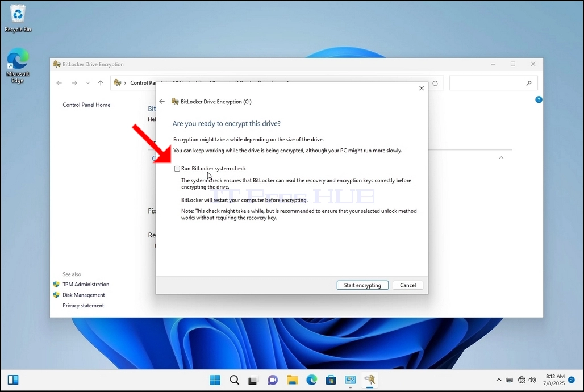Screen dimensions: 584x392
Task: Open notification badge showing 2
Action: point(572,380)
